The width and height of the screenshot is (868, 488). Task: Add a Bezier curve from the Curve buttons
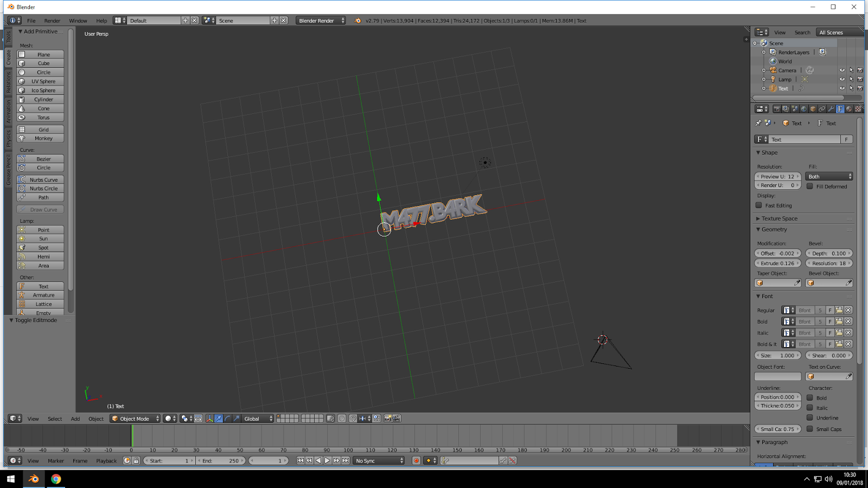pos(40,158)
